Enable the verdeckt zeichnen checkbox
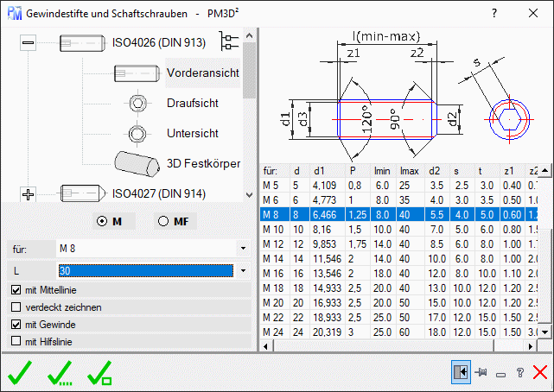 tap(15, 307)
